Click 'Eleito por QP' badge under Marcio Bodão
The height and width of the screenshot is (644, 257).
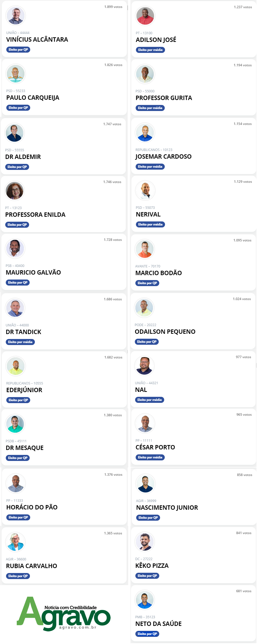click(147, 283)
